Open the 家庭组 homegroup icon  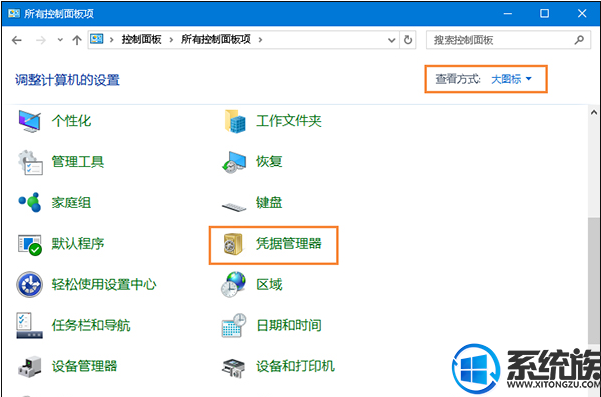[30, 202]
